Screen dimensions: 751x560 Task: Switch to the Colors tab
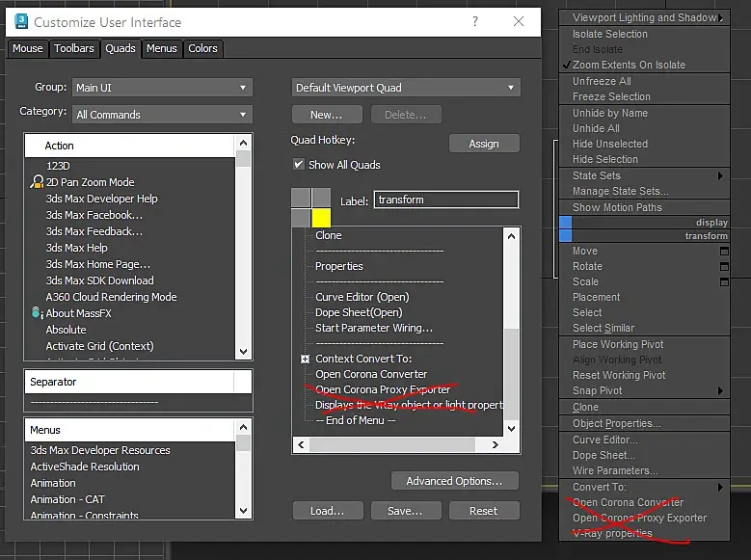(202, 48)
